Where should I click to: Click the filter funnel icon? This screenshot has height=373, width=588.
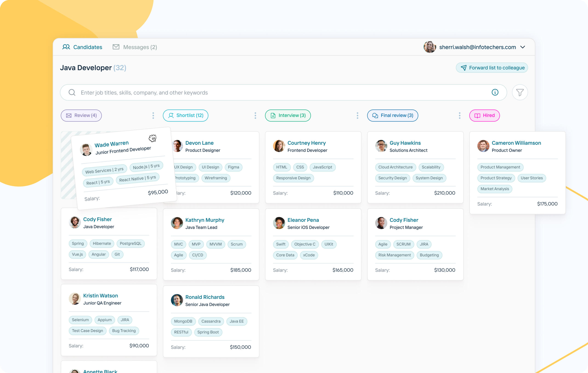(520, 93)
